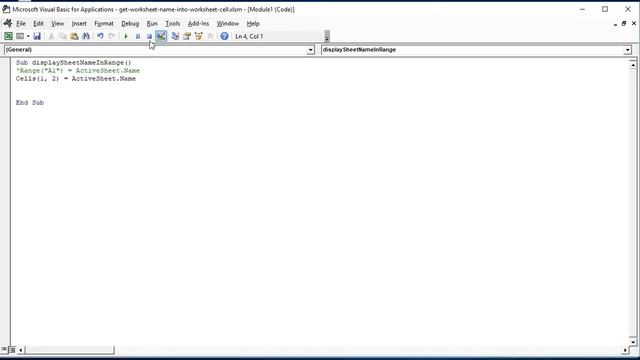Click the code line 'Sub displaySheetNameInRange()'
Screen dimensions: 640x360
(73, 62)
